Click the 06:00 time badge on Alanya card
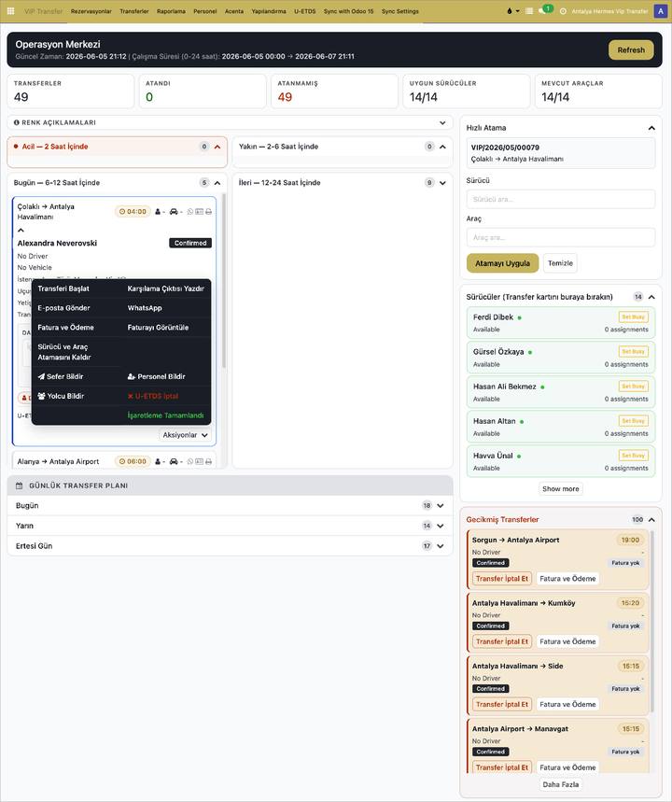 [133, 461]
